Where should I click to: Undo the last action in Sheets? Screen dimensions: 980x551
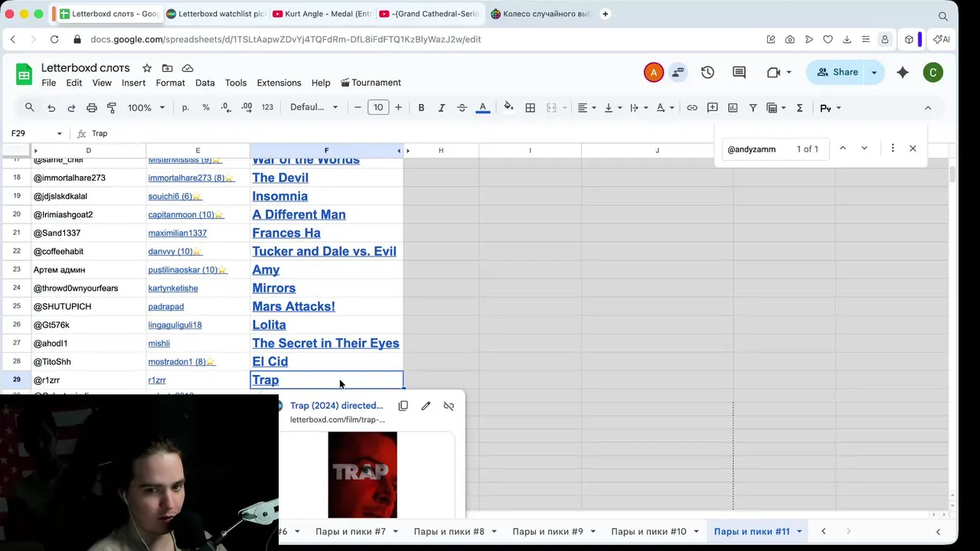click(x=51, y=108)
